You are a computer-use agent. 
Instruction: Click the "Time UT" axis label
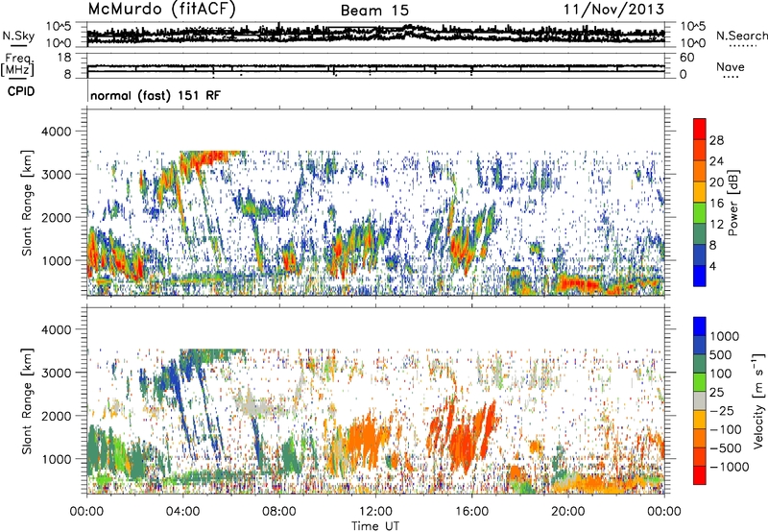click(x=375, y=526)
